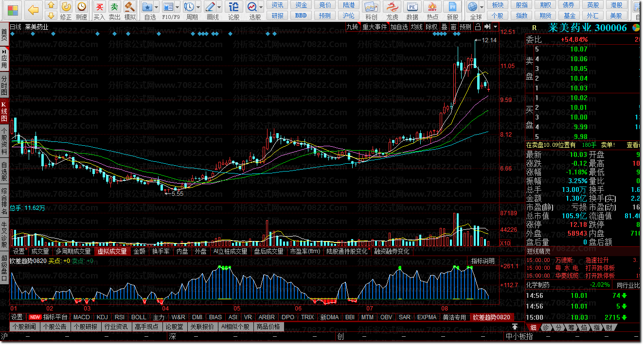Click the page down arrow icon
Viewport: 644px width, 345px height.
coord(51,15)
